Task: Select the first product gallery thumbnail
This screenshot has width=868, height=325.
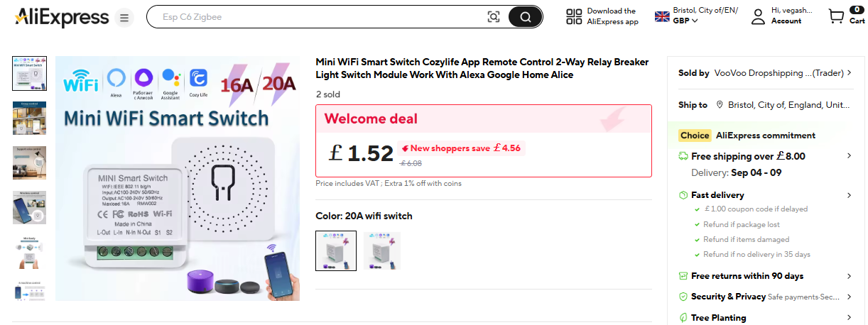Action: pyautogui.click(x=30, y=74)
